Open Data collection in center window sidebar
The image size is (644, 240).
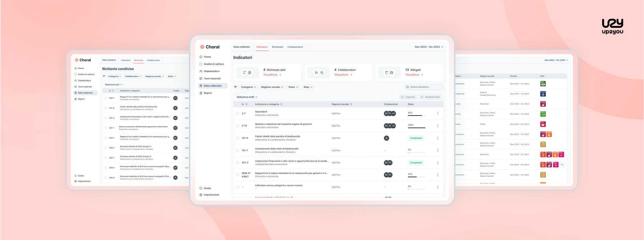point(213,86)
